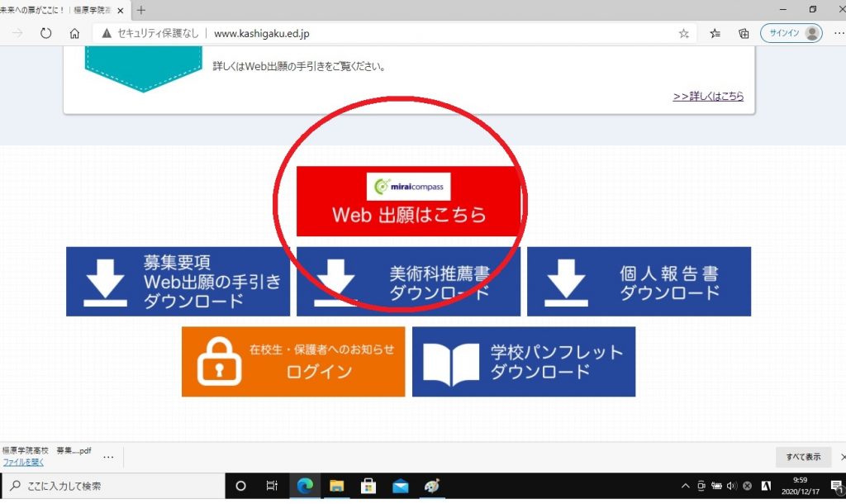Open 在校生・保護者 ログイン button
The width and height of the screenshot is (846, 504).
(x=293, y=362)
